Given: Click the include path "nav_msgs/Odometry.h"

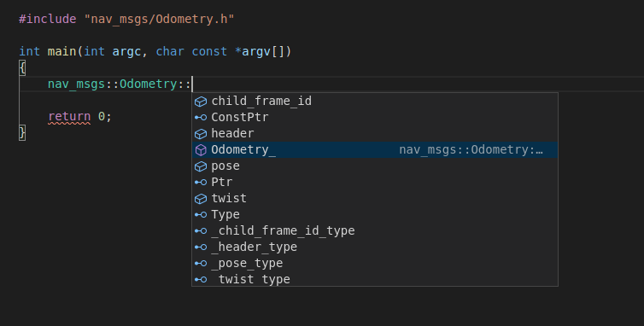Looking at the screenshot, I should point(160,19).
